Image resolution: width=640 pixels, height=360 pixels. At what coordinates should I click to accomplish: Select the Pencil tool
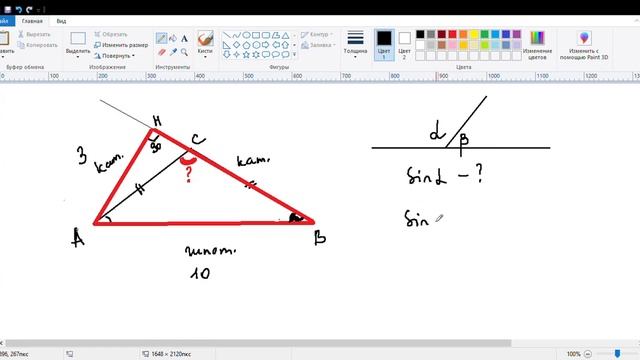click(161, 39)
